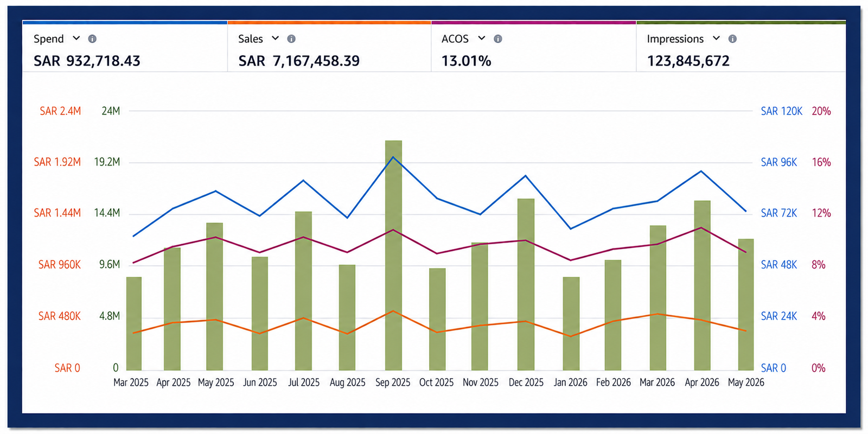The width and height of the screenshot is (868, 434).
Task: Click the SAR 72K spend axis label
Action: (x=779, y=213)
